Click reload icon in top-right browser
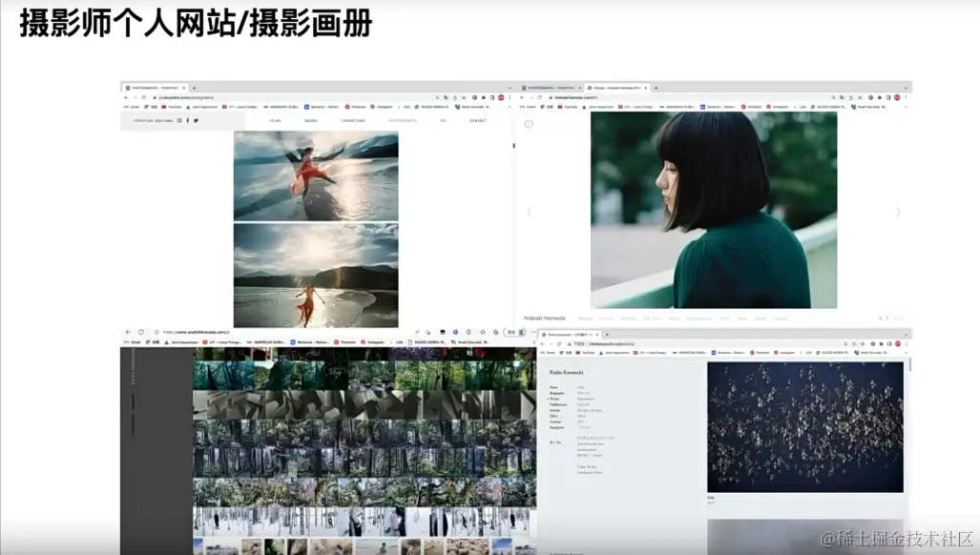The height and width of the screenshot is (555, 980). (x=540, y=97)
